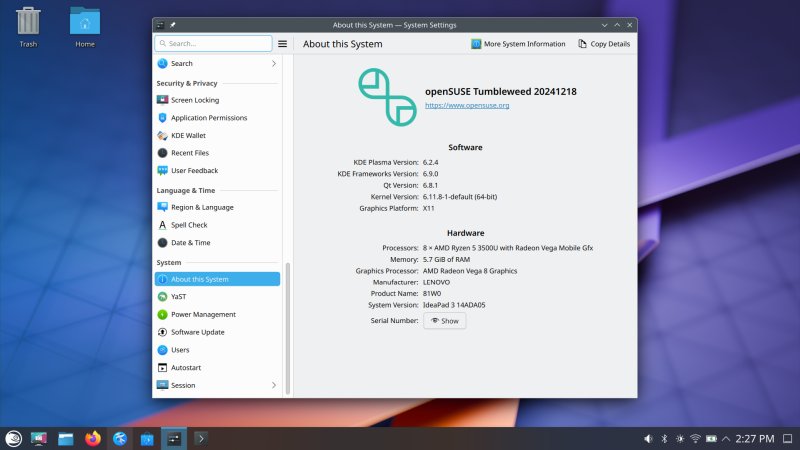Open the hamburger menu beside the search field
Image resolution: width=800 pixels, height=450 pixels.
[x=282, y=44]
